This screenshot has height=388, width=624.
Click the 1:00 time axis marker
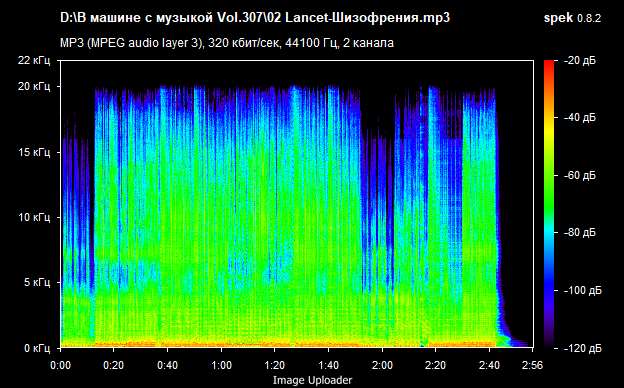pos(221,365)
